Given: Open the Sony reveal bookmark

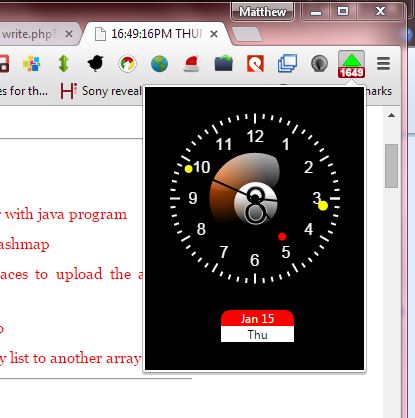Looking at the screenshot, I should pyautogui.click(x=101, y=91).
